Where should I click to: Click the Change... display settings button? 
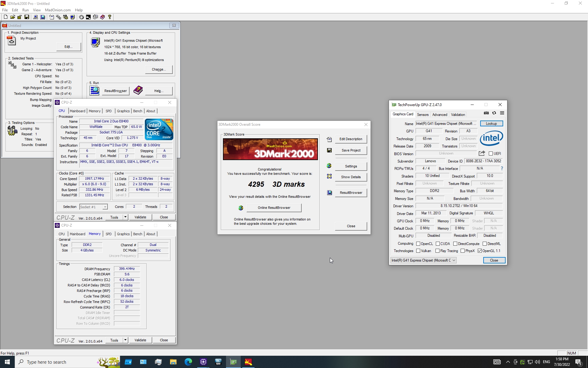pyautogui.click(x=159, y=69)
